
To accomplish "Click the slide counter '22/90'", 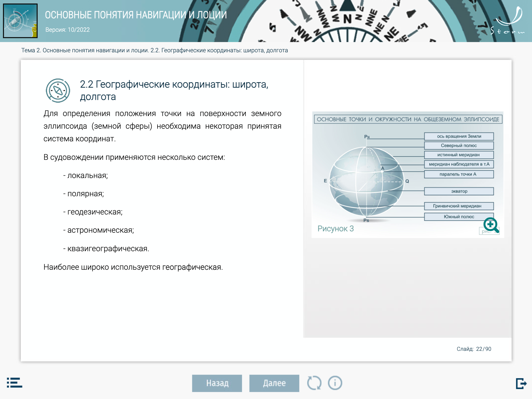I will pyautogui.click(x=484, y=349).
